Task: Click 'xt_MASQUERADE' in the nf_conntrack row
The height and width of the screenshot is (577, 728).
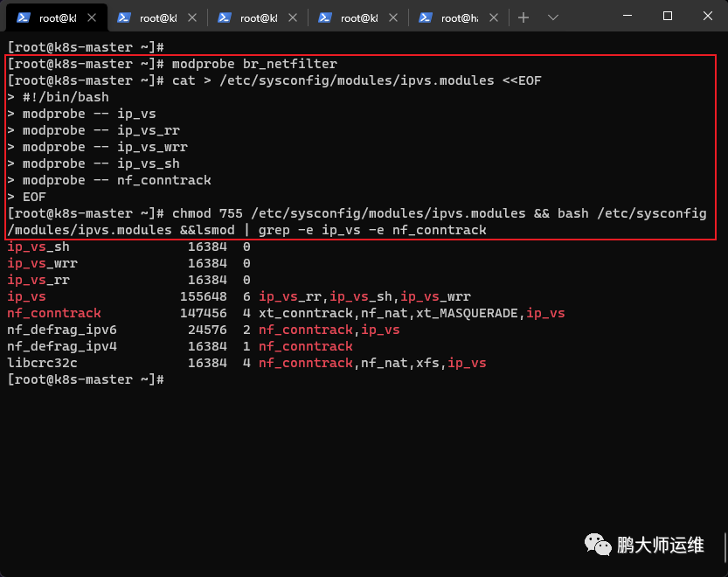Action: pos(467,314)
